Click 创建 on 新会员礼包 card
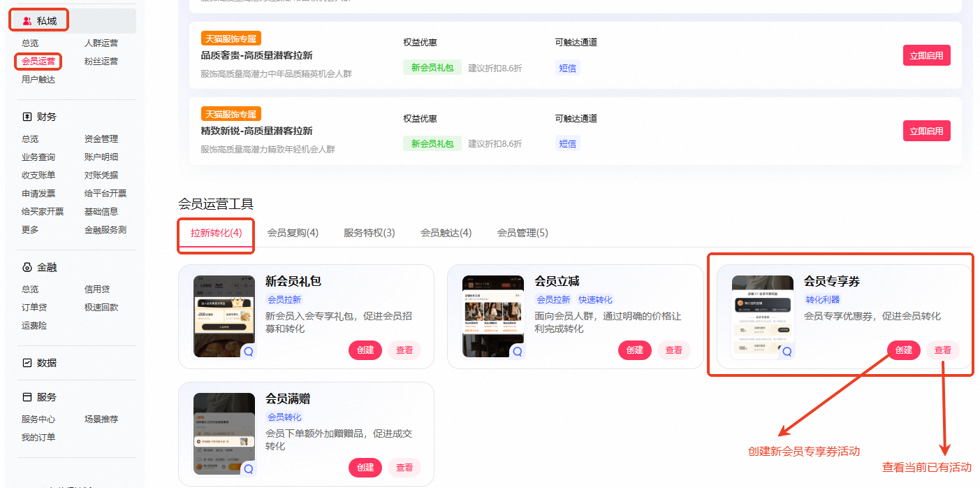The height and width of the screenshot is (488, 980). 365,350
